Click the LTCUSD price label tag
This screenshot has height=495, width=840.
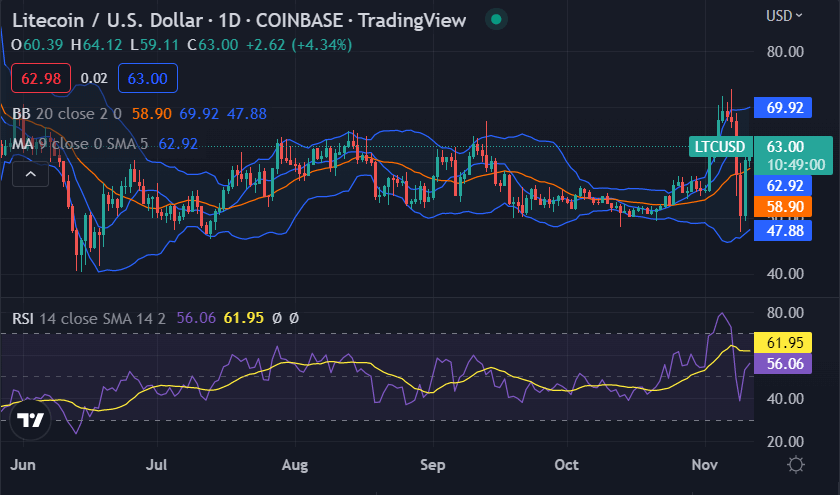(720, 146)
